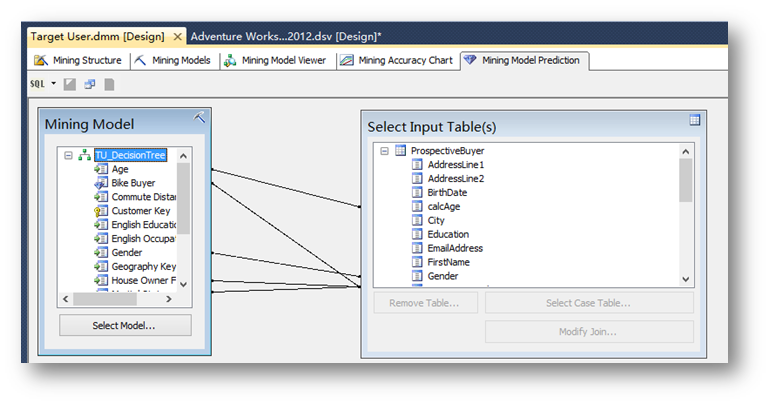This screenshot has width=770, height=405.
Task: Click the English Occupation column icon
Action: [x=101, y=239]
